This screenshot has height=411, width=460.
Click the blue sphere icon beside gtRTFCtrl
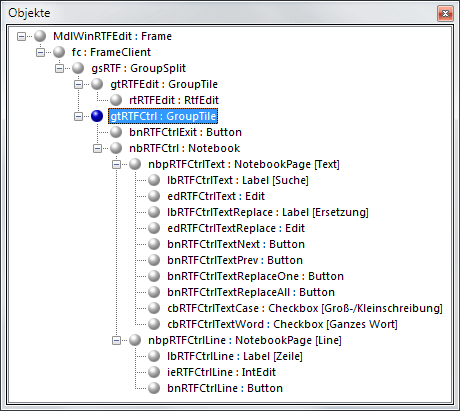click(x=97, y=116)
